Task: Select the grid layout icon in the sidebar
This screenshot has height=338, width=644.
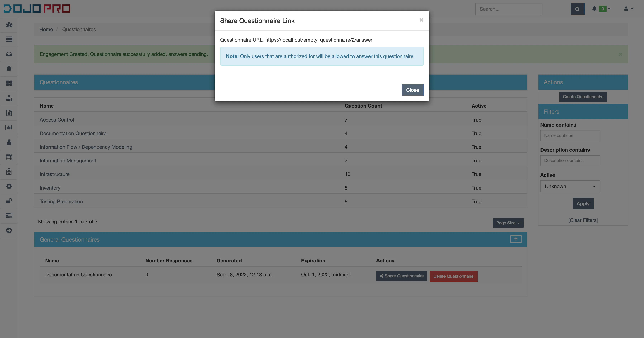Action: [9, 83]
